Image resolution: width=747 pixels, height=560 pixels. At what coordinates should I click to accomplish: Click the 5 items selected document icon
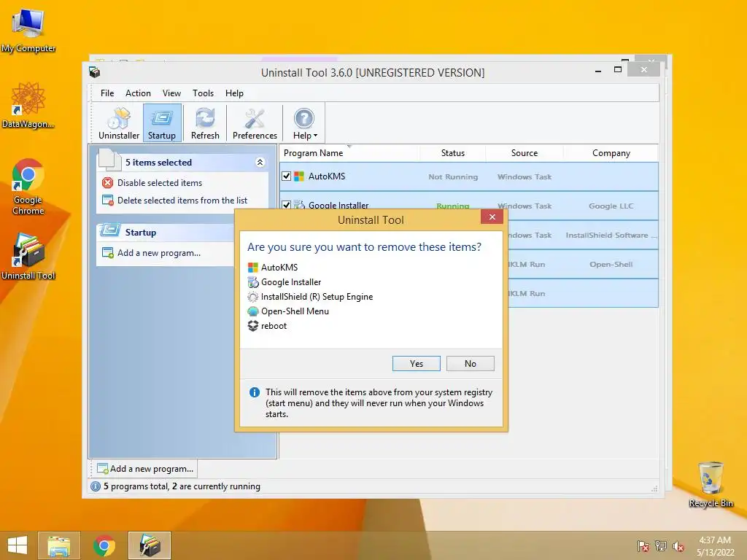[109, 160]
